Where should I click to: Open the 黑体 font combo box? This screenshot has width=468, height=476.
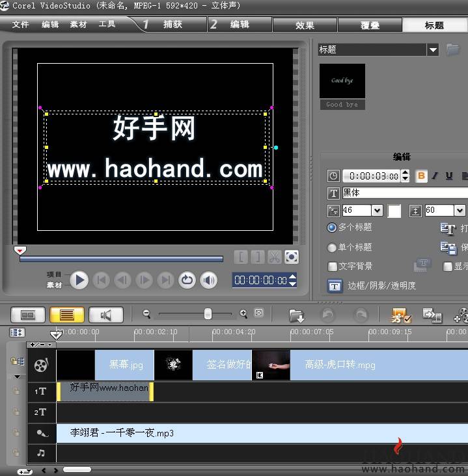pyautogui.click(x=405, y=192)
